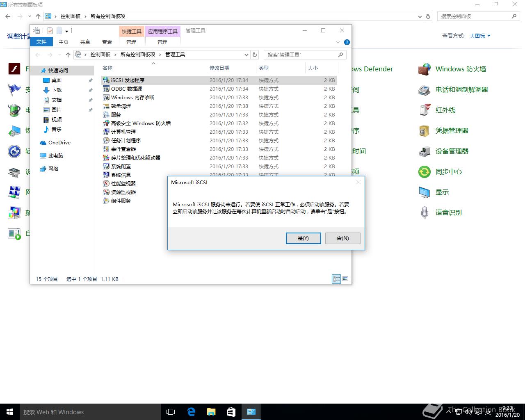Open Control Panel address bar dropdown

pyautogui.click(x=420, y=16)
